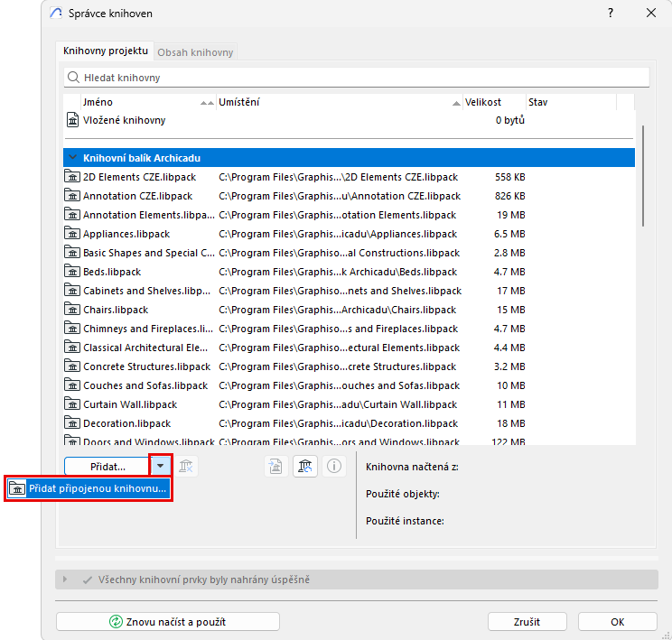Select the Decoration.libpack name
672x640 pixels.
(x=126, y=422)
